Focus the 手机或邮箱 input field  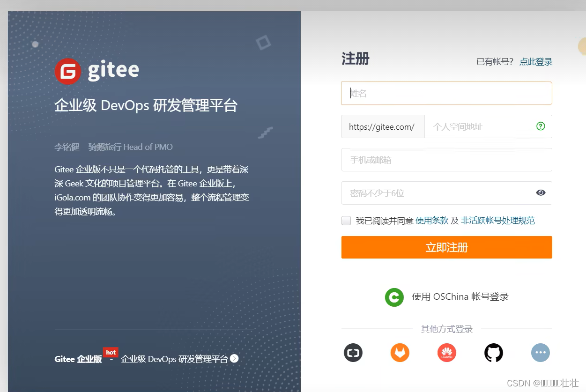(x=447, y=160)
